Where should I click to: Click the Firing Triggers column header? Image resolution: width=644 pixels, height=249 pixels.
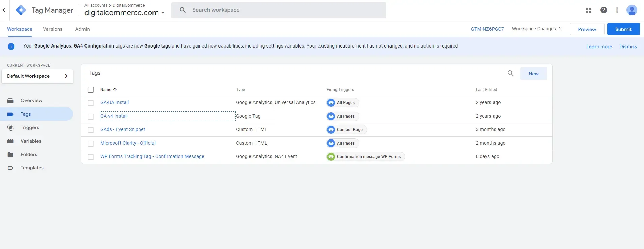coord(340,90)
